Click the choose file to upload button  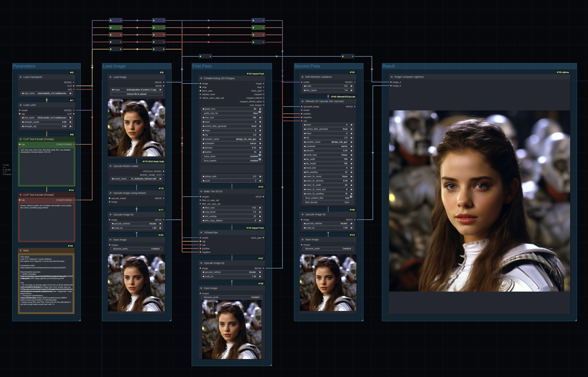pyautogui.click(x=136, y=94)
